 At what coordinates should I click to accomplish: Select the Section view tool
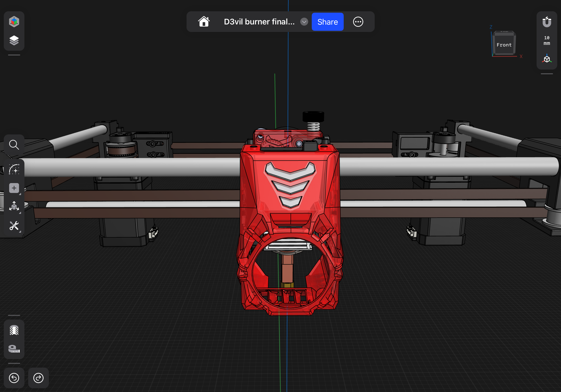pos(14,331)
